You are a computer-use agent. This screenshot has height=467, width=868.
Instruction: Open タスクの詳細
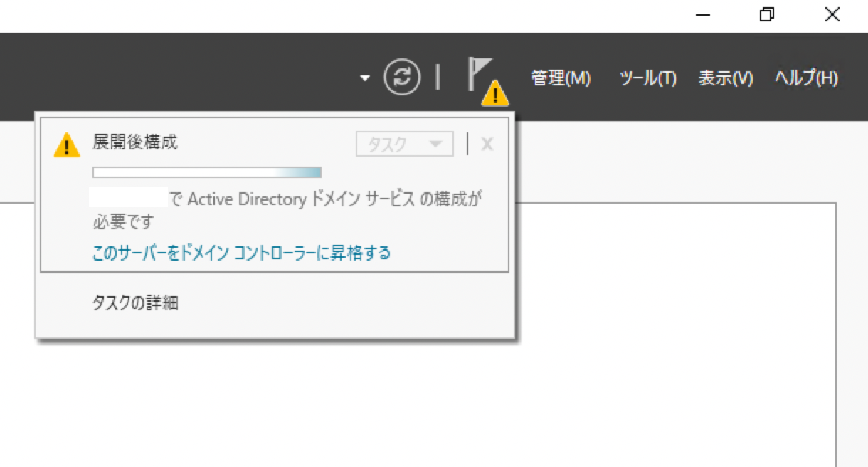(136, 303)
